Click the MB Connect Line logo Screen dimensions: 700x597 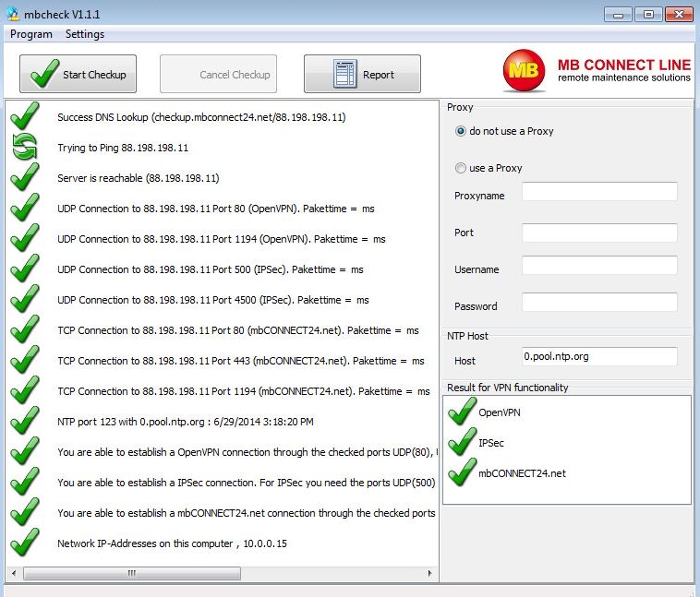(x=597, y=71)
